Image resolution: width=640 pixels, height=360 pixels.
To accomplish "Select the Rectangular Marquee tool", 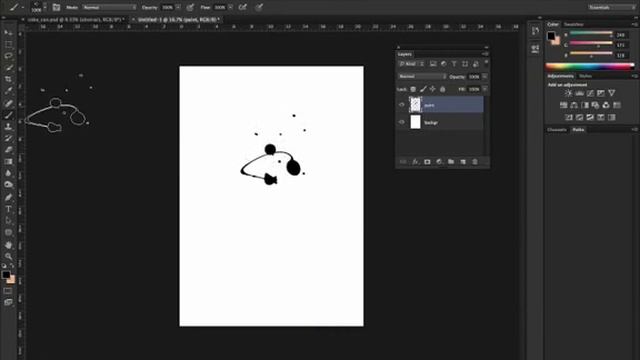I will 8,44.
